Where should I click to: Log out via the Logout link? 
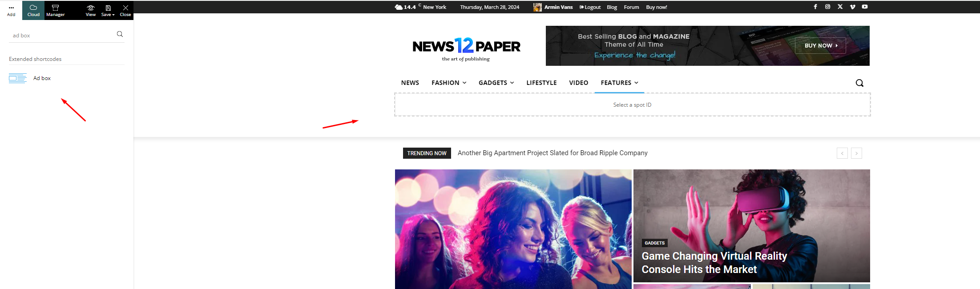[590, 7]
